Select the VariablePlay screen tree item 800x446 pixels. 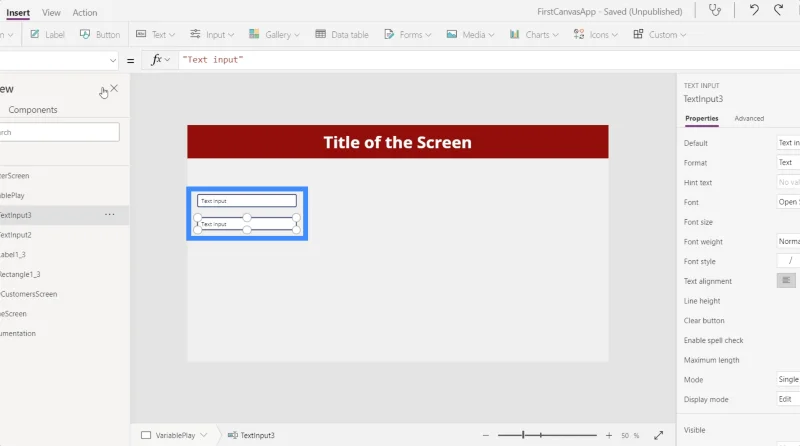(12, 195)
